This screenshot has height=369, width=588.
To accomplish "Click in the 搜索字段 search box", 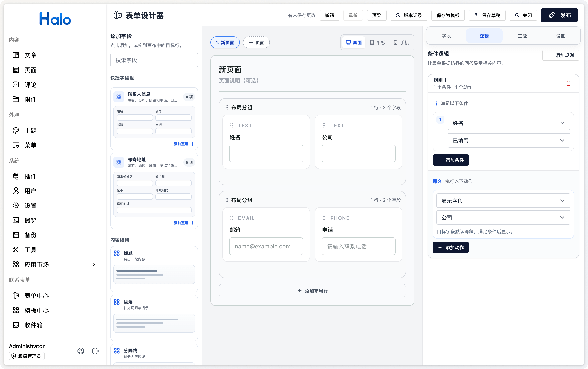I will pyautogui.click(x=154, y=60).
